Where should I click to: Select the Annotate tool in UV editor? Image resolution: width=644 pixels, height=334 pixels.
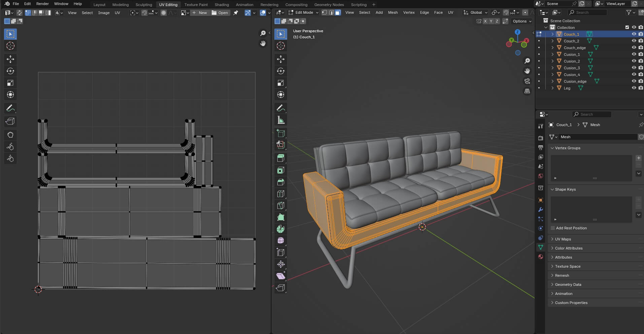10,108
